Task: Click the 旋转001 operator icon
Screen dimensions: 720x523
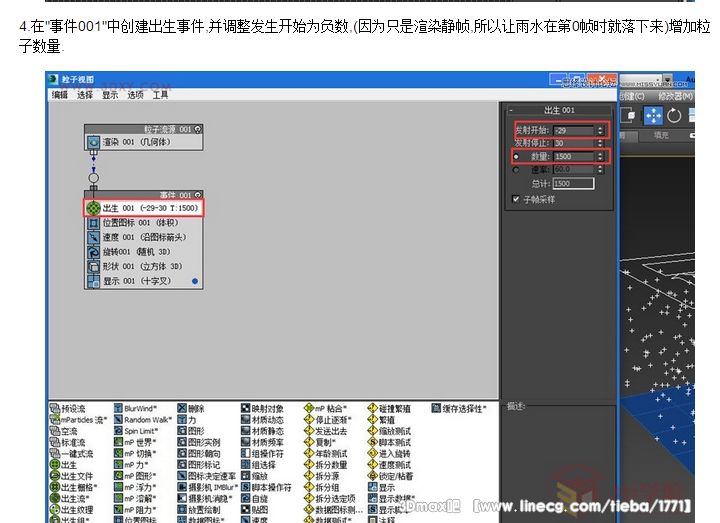Action: 93,252
